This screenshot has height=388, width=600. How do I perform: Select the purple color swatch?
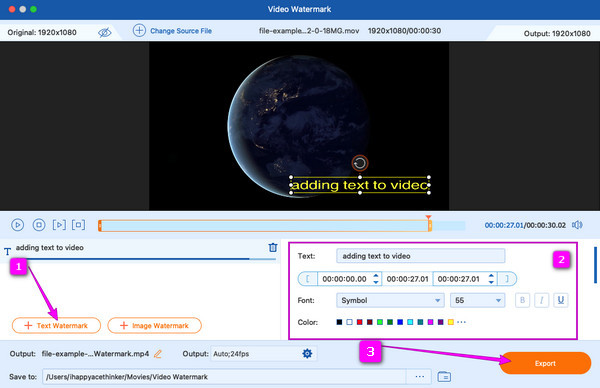point(440,322)
